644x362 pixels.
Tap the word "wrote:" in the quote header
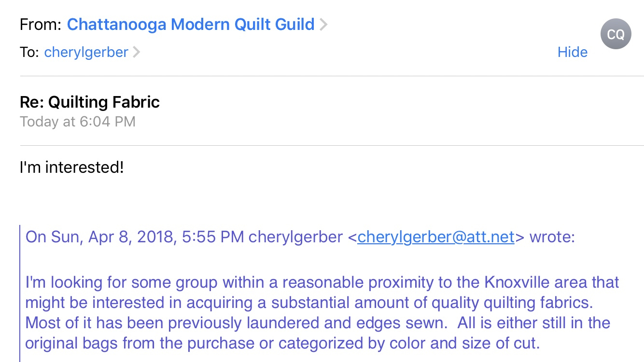click(x=552, y=237)
